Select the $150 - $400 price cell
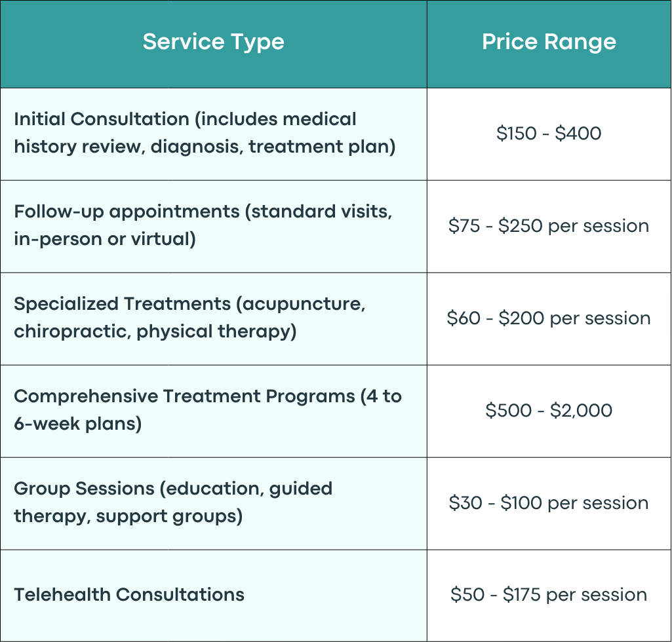The height and width of the screenshot is (642, 672). 549,134
